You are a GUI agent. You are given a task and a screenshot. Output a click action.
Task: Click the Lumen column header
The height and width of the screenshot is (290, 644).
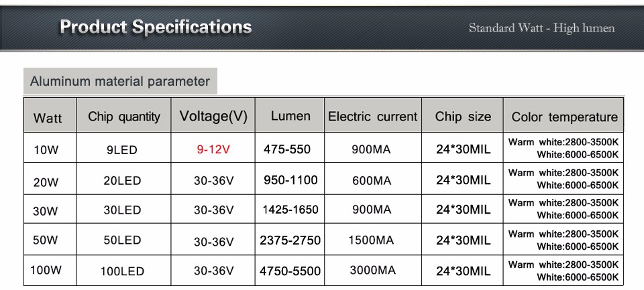point(290,116)
